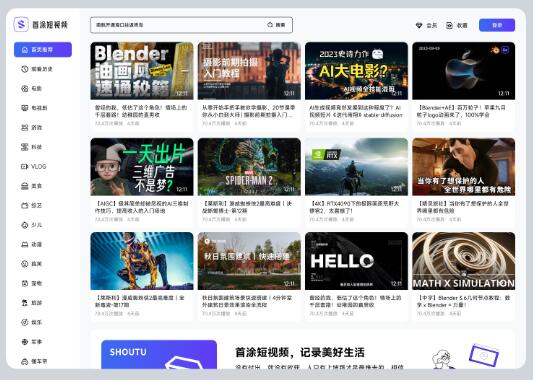This screenshot has height=380, width=533.
Task: Open the VLOG camera icon
Action: (x=24, y=167)
